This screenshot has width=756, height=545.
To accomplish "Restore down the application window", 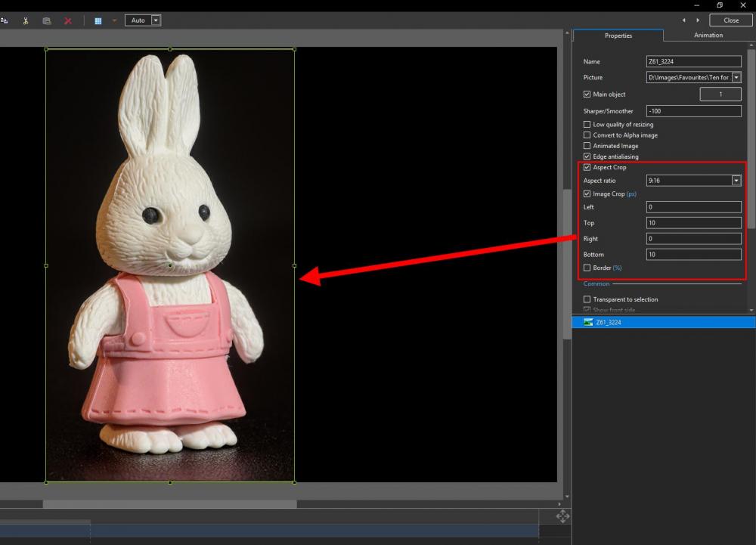I will pyautogui.click(x=720, y=5).
